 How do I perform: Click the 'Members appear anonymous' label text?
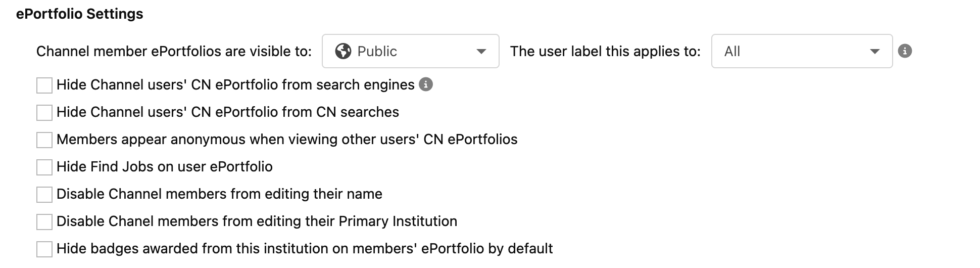pyautogui.click(x=287, y=140)
